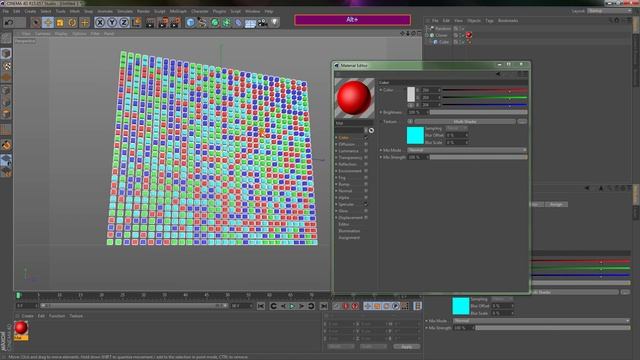The width and height of the screenshot is (640, 360).
Task: Click the green array modeling icon
Action: [226, 22]
